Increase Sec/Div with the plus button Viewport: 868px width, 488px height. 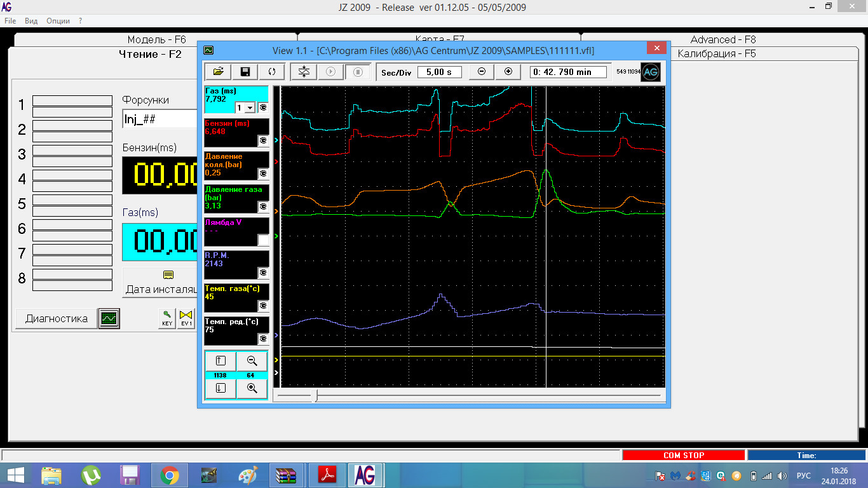(508, 72)
